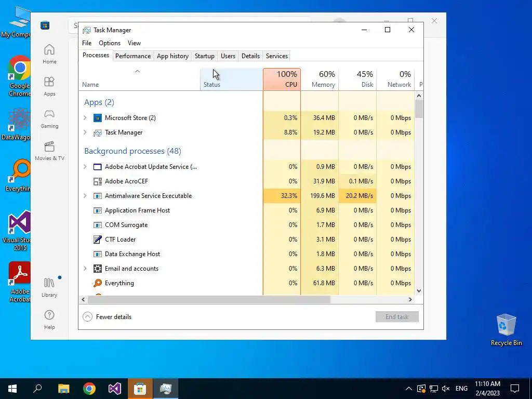Open Movies & TV in Microsoft Store
Screen dimensions: 532x399
[49, 151]
